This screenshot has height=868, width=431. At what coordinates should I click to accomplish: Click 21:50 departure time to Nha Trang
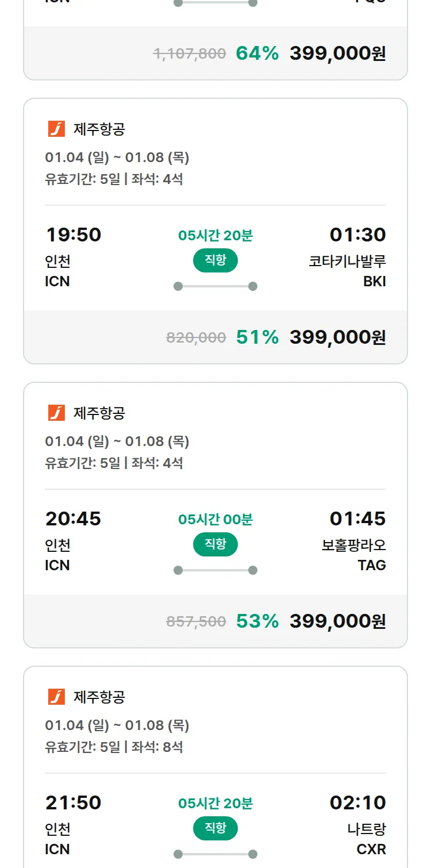(x=73, y=802)
